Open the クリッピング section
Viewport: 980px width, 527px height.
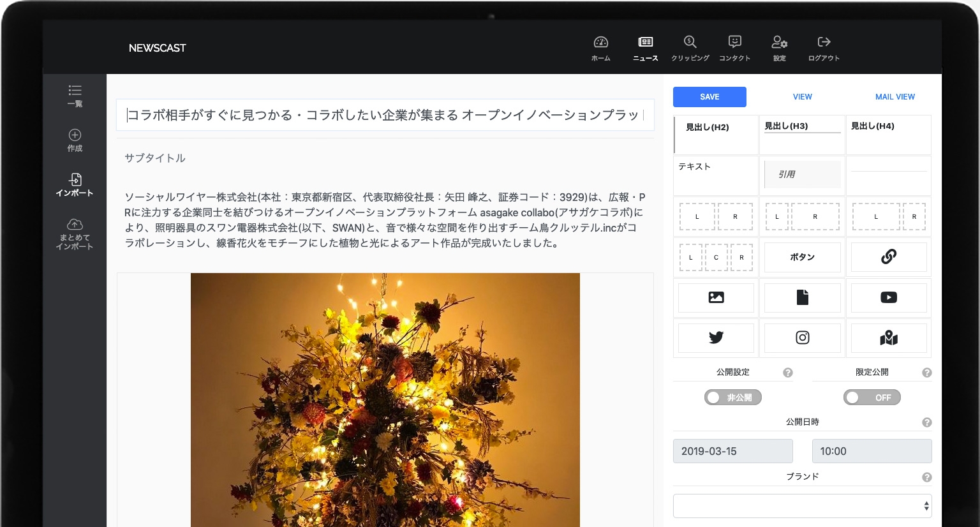click(690, 48)
